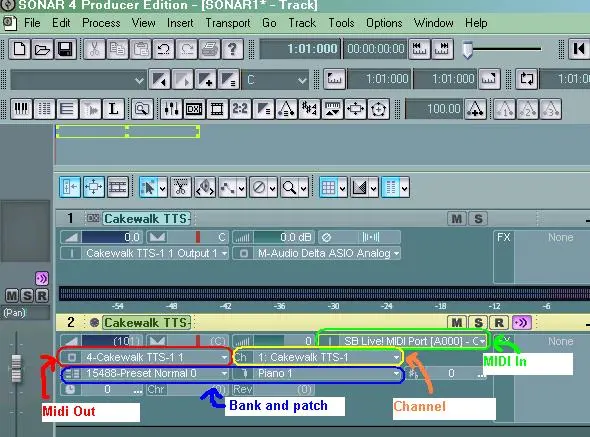This screenshot has width=590, height=437.
Task: Arm track 2 for recording
Action: point(499,323)
